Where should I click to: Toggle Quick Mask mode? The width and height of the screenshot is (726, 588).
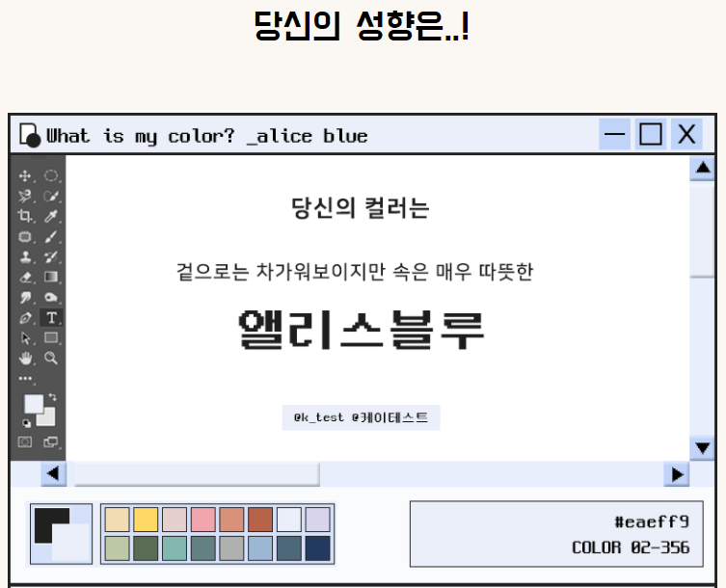coord(25,441)
